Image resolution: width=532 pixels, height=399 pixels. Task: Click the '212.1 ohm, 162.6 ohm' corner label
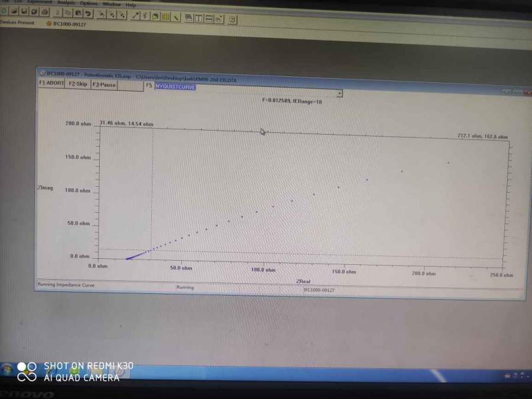482,136
